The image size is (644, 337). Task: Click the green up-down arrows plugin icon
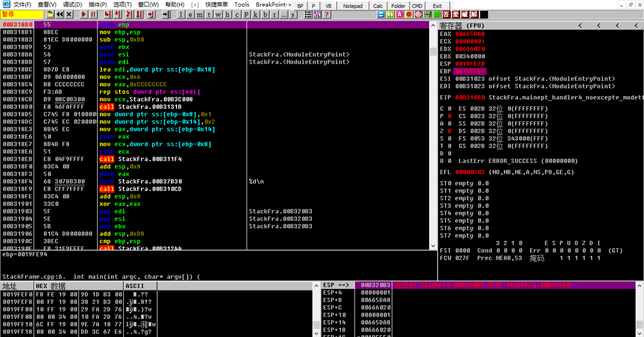pyautogui.click(x=390, y=14)
